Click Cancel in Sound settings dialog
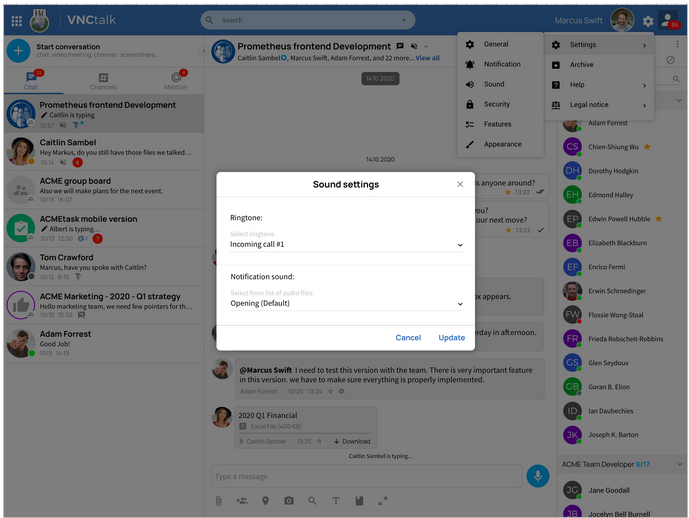Image resolution: width=689 pixels, height=518 pixels. click(408, 337)
